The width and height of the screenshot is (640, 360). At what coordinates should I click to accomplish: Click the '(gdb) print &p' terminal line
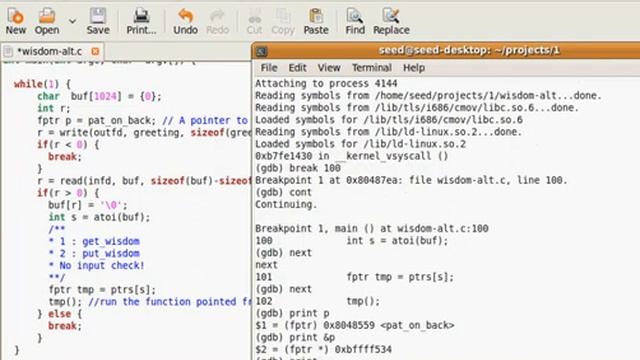[x=295, y=338]
